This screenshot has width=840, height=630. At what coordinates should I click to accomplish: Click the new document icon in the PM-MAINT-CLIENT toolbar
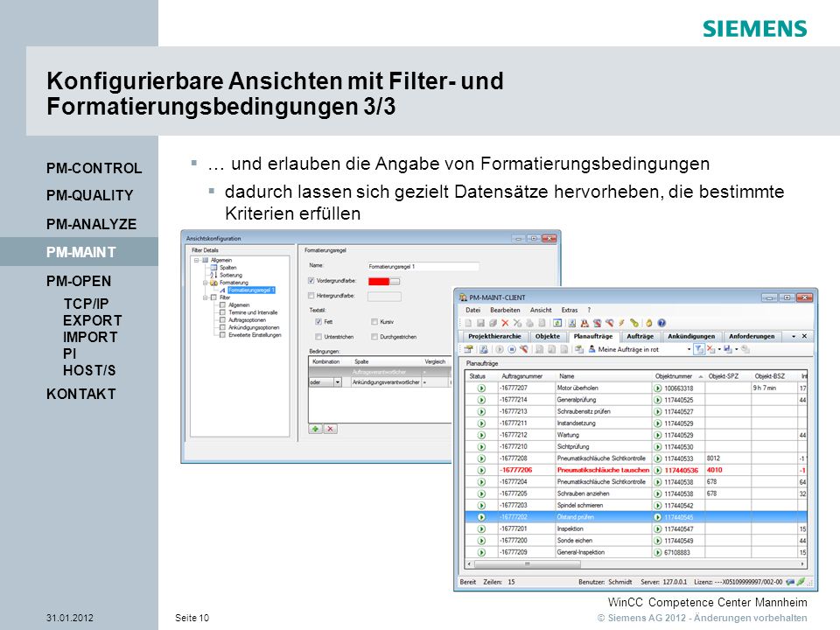pyautogui.click(x=468, y=323)
